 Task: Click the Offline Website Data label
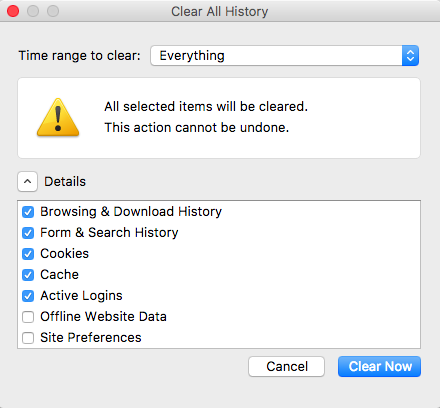click(103, 317)
